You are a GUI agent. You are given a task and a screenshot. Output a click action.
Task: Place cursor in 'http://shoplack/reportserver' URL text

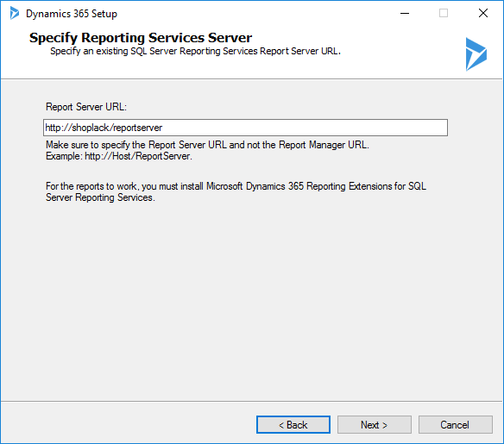[x=104, y=128]
